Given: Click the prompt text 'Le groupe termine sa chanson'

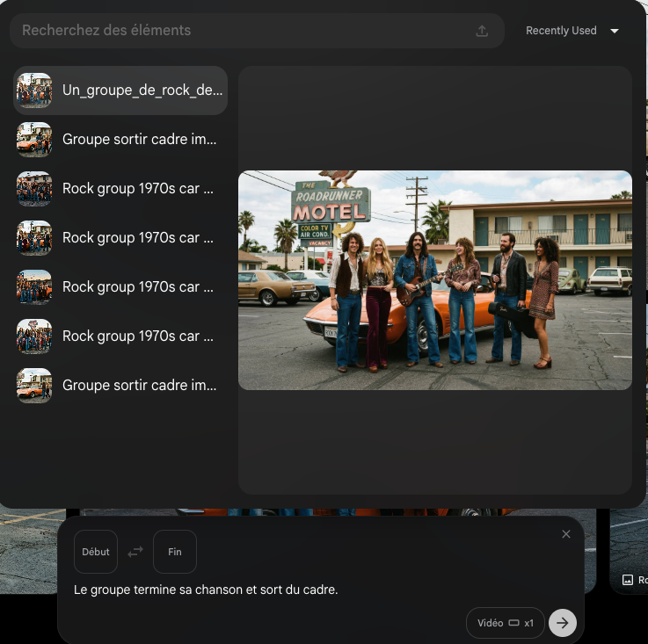Looking at the screenshot, I should pyautogui.click(x=206, y=590).
